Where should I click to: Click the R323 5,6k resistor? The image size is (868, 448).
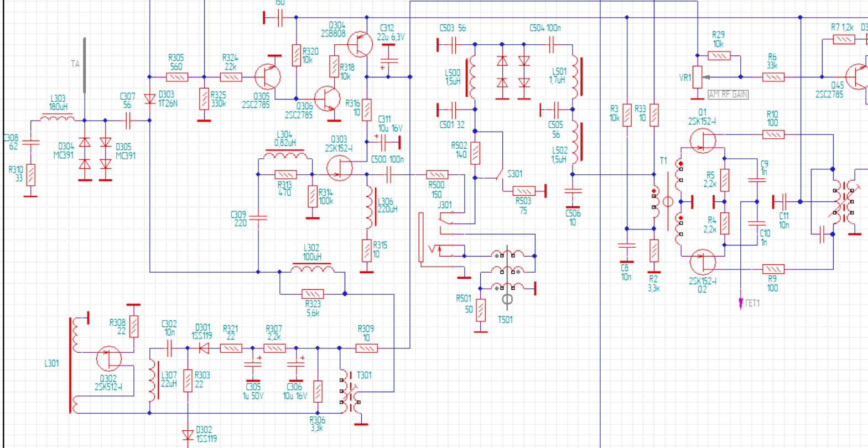(x=313, y=294)
